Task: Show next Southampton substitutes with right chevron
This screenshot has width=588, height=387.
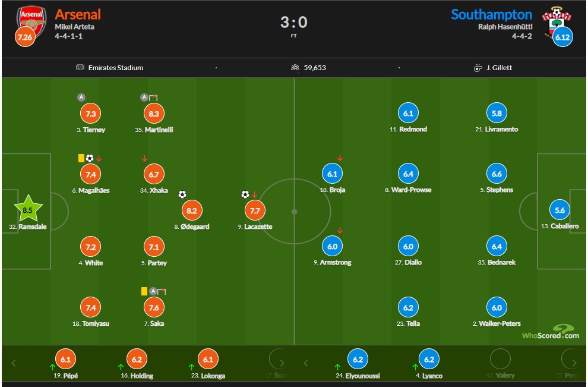Action: click(574, 363)
